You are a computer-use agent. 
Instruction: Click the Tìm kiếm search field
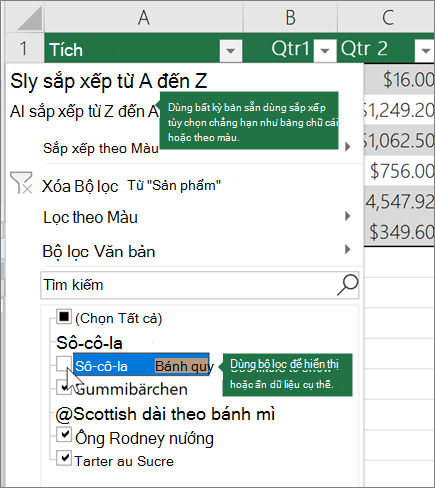point(200,285)
